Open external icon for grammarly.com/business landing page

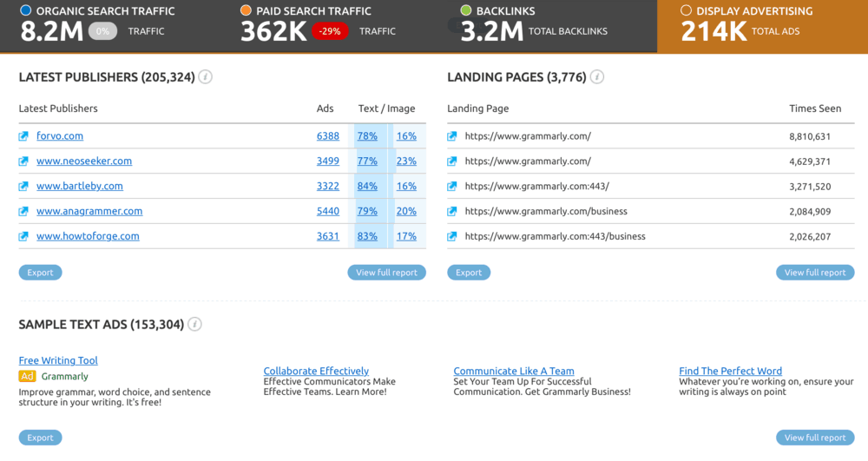(x=452, y=212)
